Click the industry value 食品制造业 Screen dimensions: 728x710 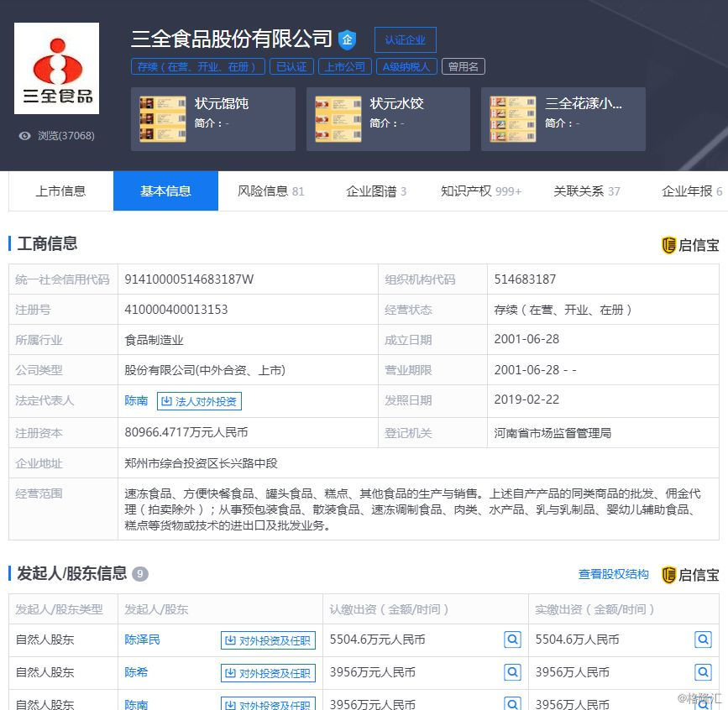click(x=155, y=340)
